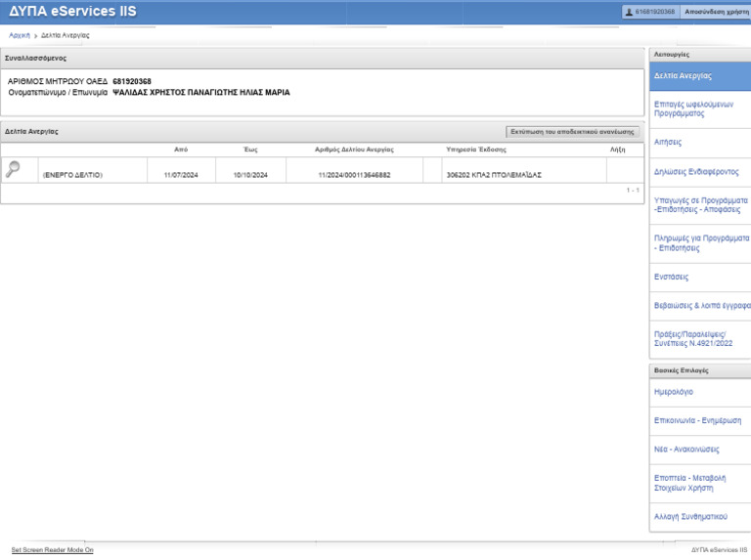Open Δηλώσεις Ενδιαφέροντος menu item
The width and height of the screenshot is (751, 560).
point(700,172)
